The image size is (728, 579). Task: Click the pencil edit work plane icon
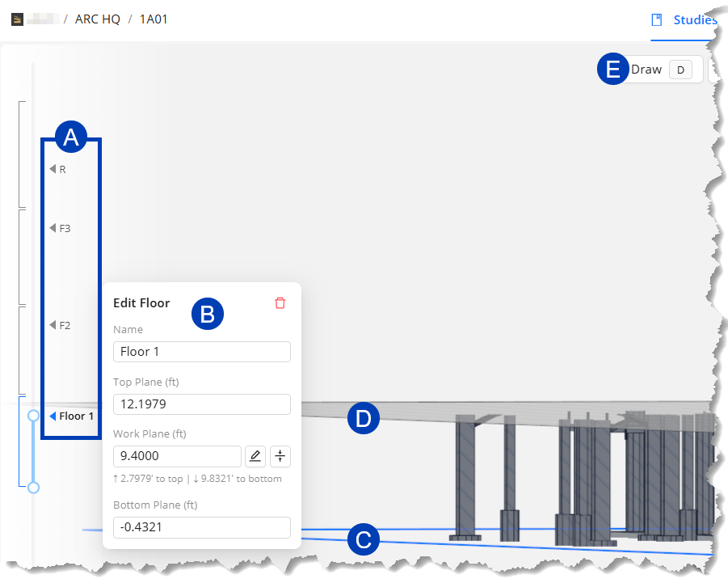(x=255, y=456)
